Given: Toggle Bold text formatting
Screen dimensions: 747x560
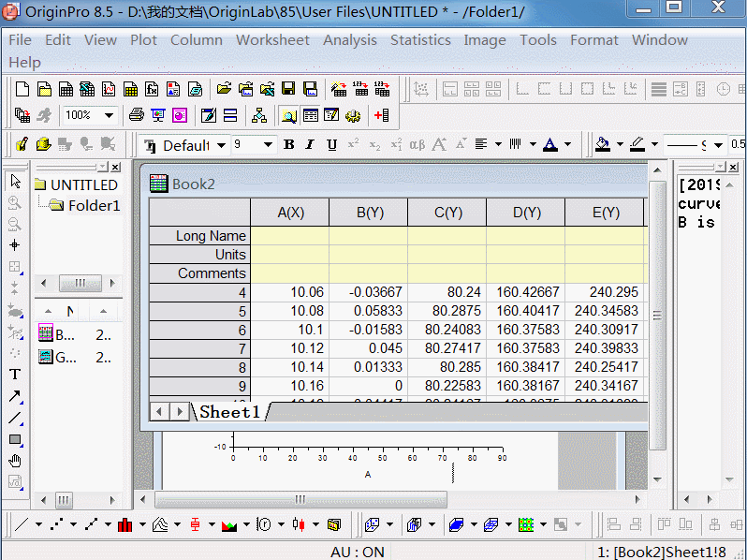Looking at the screenshot, I should pos(288,145).
